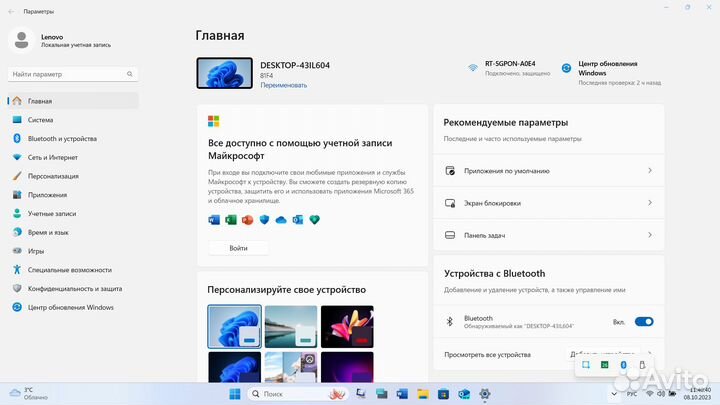Collapse the hidden tray icons chevron

(615, 394)
